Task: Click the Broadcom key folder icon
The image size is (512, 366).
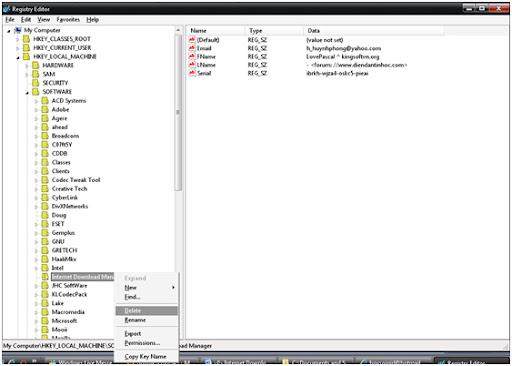Action: tap(45, 136)
